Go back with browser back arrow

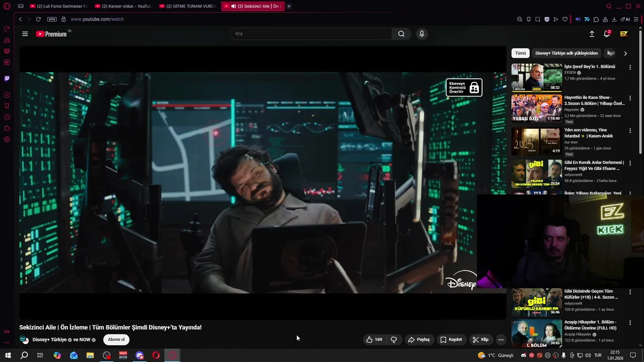click(20, 19)
